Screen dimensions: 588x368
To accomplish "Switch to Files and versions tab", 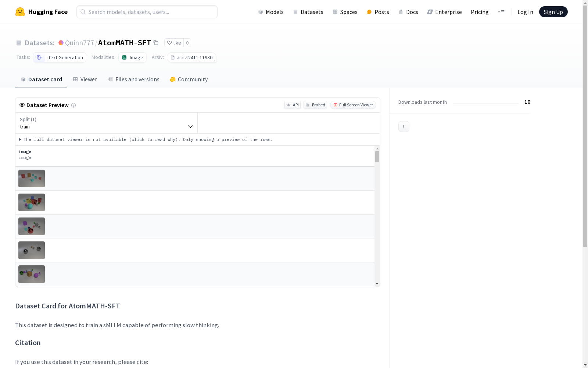I will pos(133,79).
